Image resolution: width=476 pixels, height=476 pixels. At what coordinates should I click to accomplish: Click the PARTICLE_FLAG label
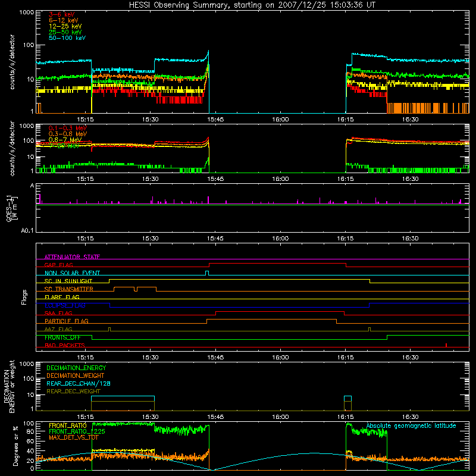coord(67,321)
